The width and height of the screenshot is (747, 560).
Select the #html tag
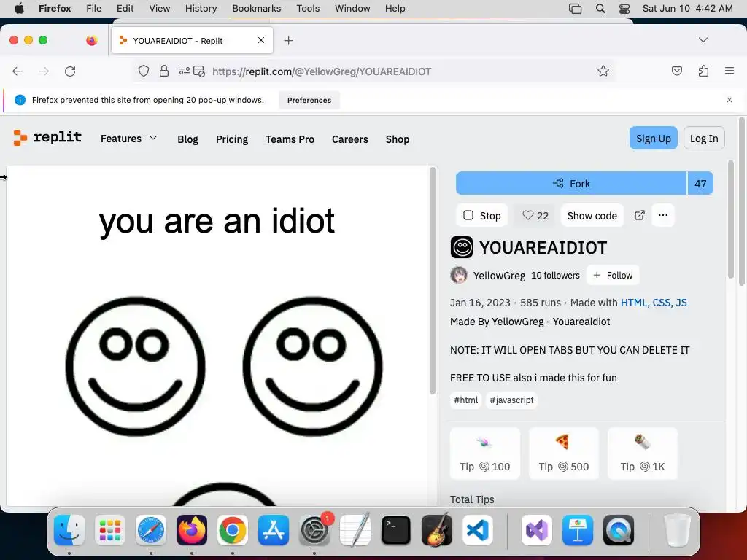pos(465,400)
